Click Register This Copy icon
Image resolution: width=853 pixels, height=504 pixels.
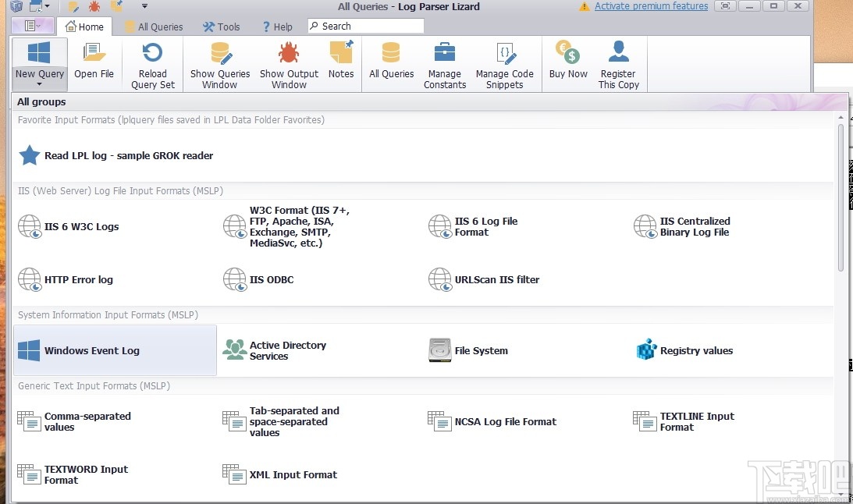pos(619,52)
